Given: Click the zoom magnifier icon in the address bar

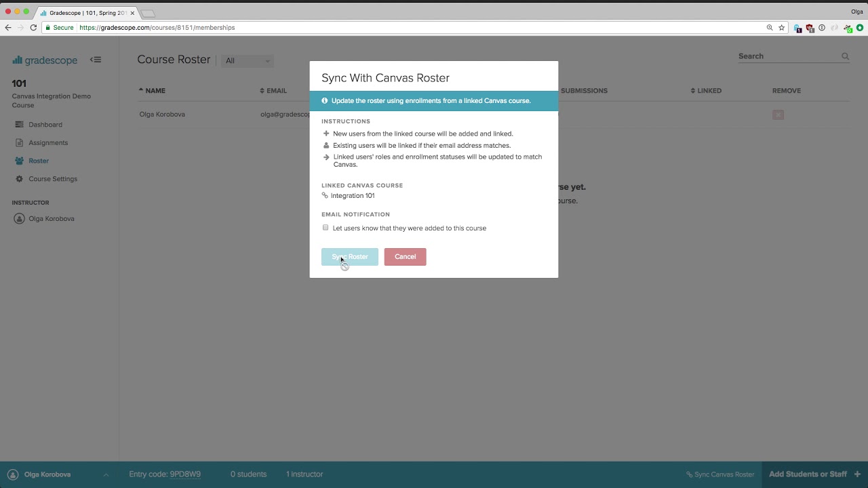Looking at the screenshot, I should (x=770, y=28).
